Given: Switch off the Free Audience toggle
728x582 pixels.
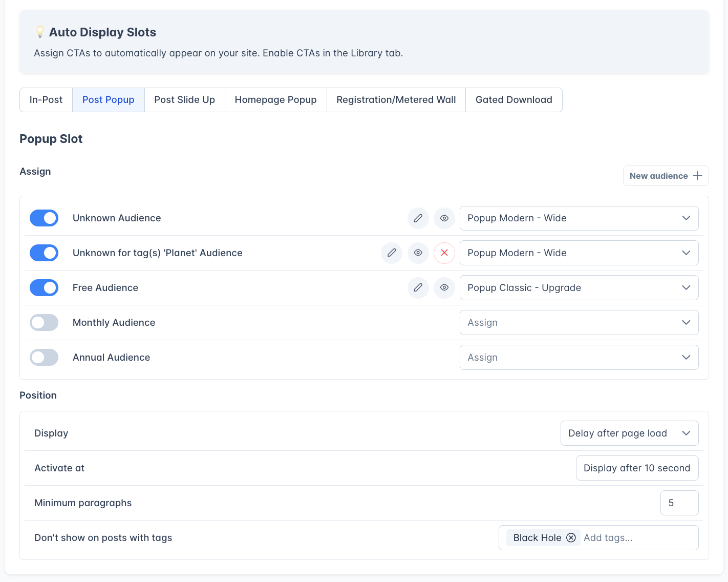Looking at the screenshot, I should [44, 288].
